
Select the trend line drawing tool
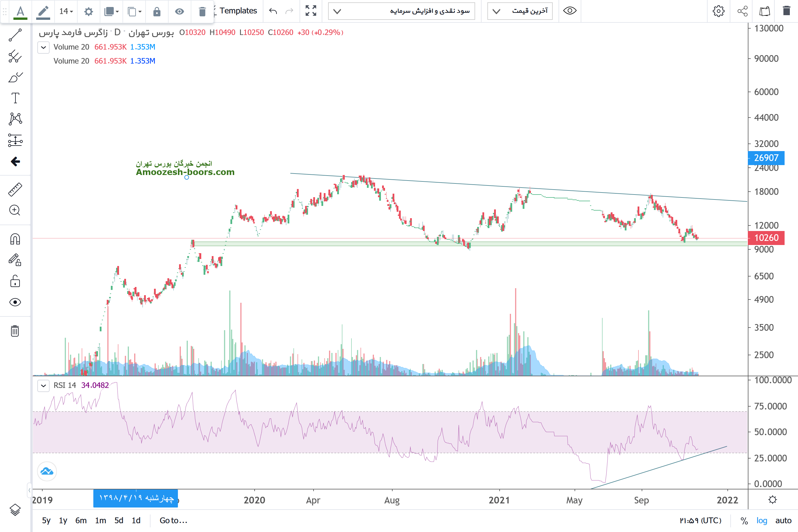point(15,35)
